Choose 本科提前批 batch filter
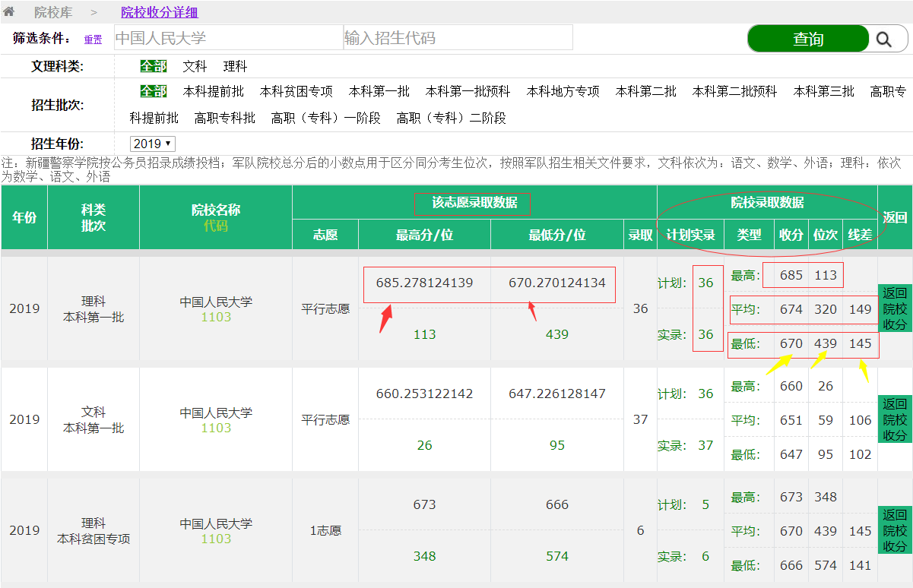This screenshot has height=588, width=913. [x=214, y=92]
